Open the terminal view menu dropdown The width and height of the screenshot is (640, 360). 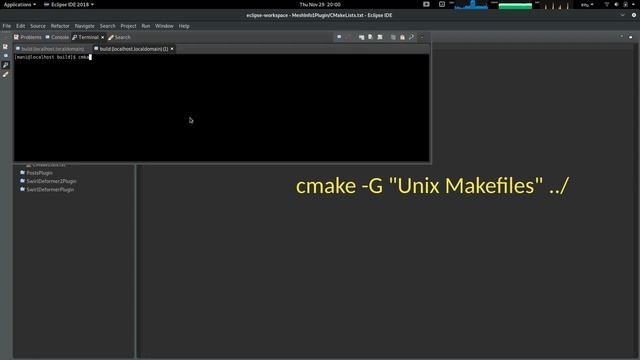click(422, 37)
